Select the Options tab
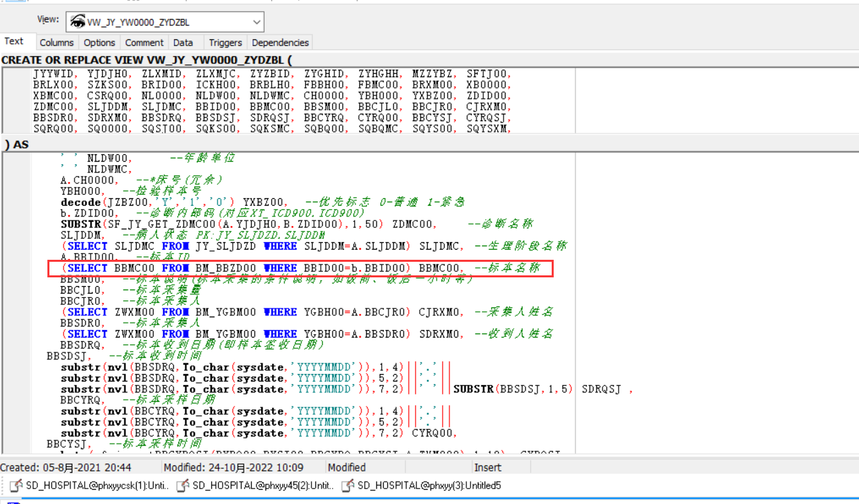The width and height of the screenshot is (859, 504). click(100, 43)
